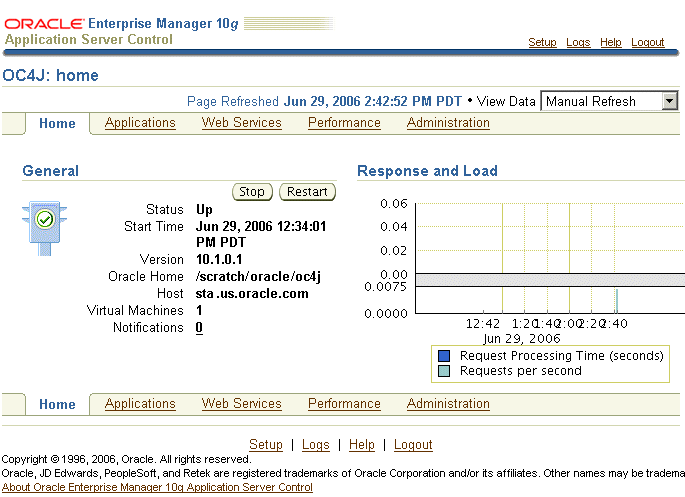This screenshot has height=497, width=685.
Task: Open the Setup link in header
Action: [542, 42]
